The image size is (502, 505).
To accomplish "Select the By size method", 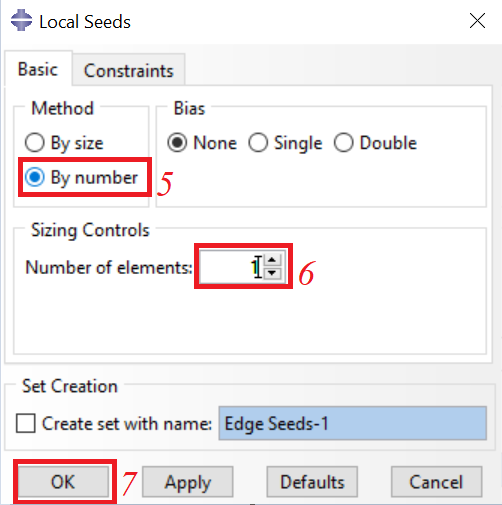I will point(64,143).
